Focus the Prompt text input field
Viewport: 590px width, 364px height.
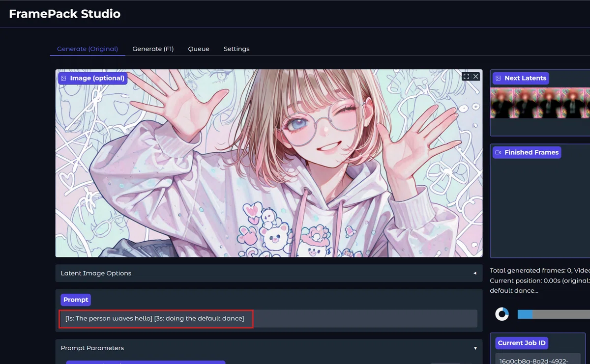coord(268,318)
